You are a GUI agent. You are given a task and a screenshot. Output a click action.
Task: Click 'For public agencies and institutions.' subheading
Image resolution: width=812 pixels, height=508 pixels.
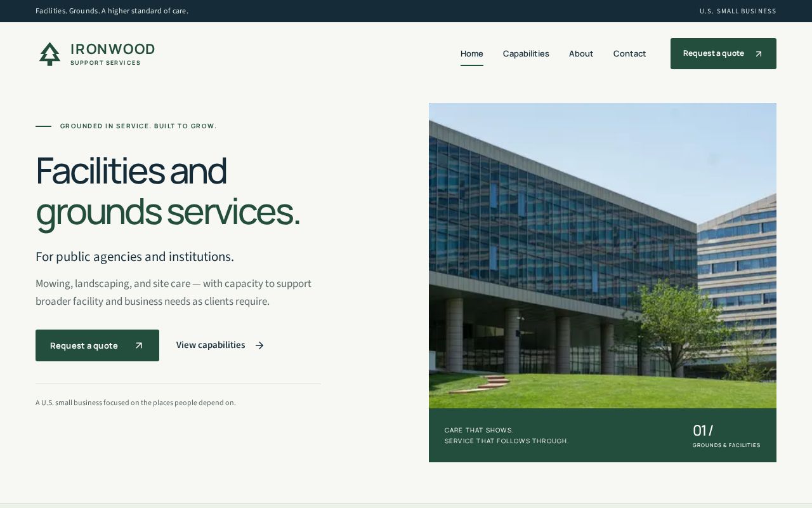[134, 257]
